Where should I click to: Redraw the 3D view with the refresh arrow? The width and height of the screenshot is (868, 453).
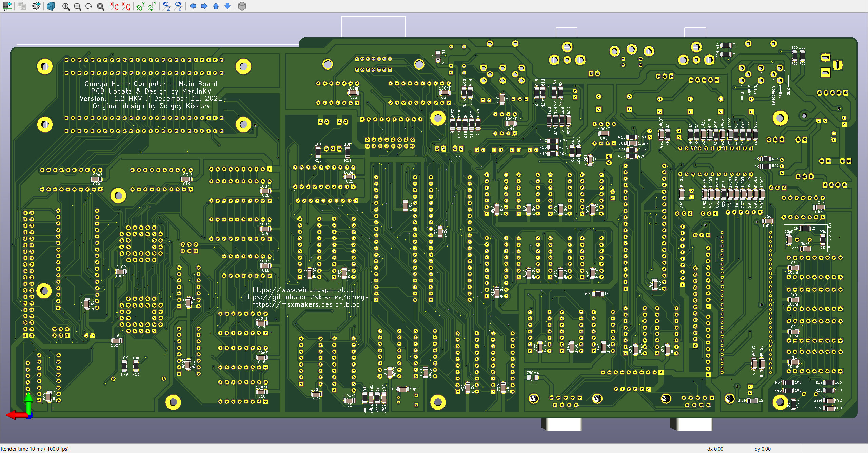(x=89, y=6)
